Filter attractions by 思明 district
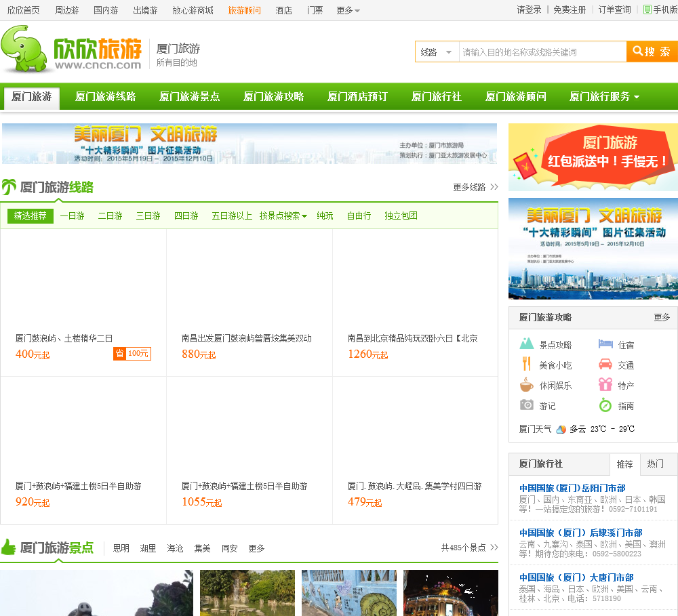Screen dimensions: 678x616 pyautogui.click(x=121, y=548)
